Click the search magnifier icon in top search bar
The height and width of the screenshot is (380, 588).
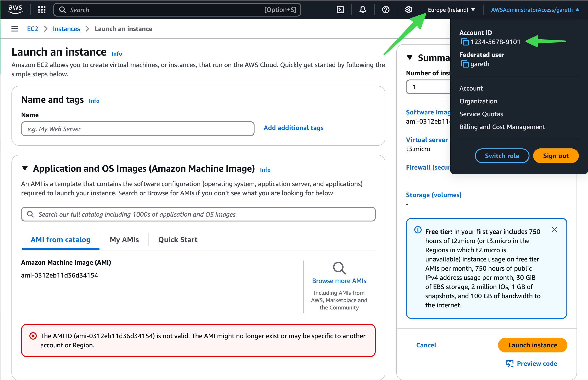point(63,10)
